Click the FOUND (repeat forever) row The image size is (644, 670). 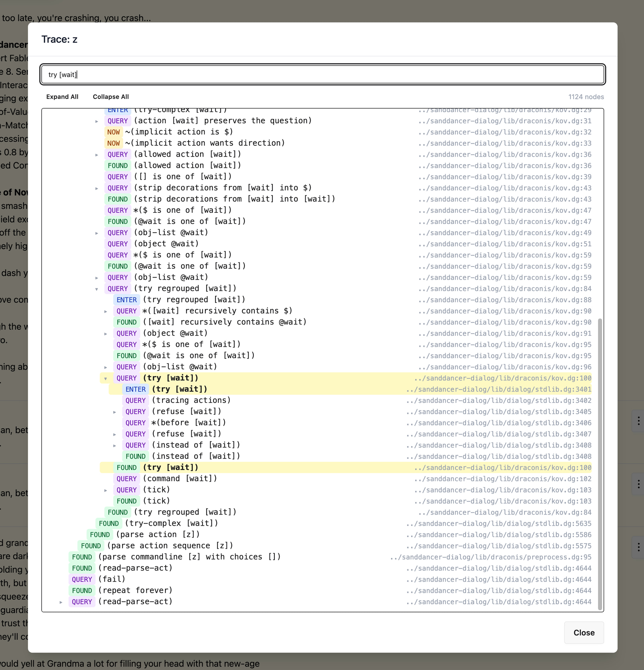[x=135, y=590]
